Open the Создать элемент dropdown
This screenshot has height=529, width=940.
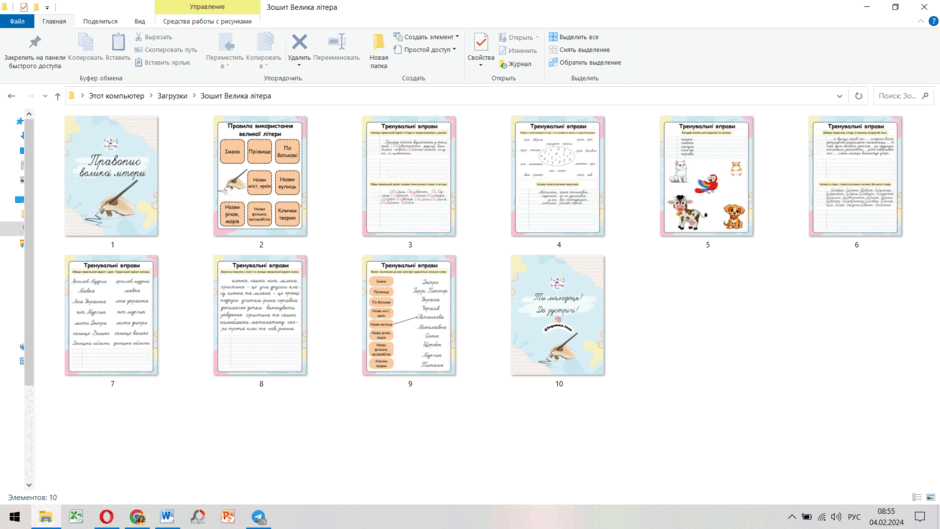pyautogui.click(x=426, y=37)
